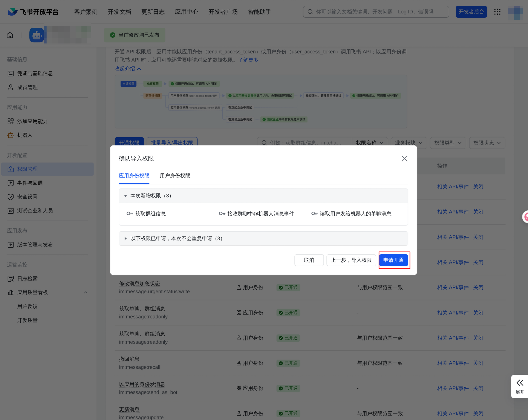The width and height of the screenshot is (528, 420).
Task: Open the nine-dot apps grid icon
Action: pos(497,12)
